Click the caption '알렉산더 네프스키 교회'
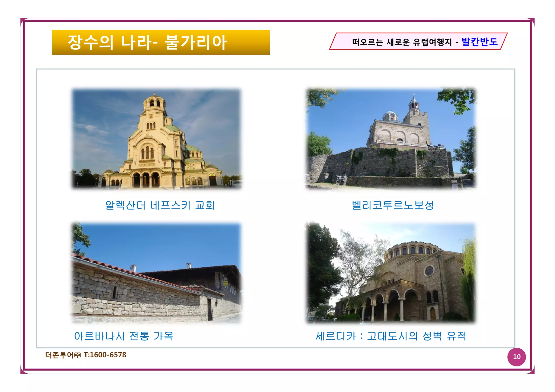The image size is (555, 392). tap(160, 205)
